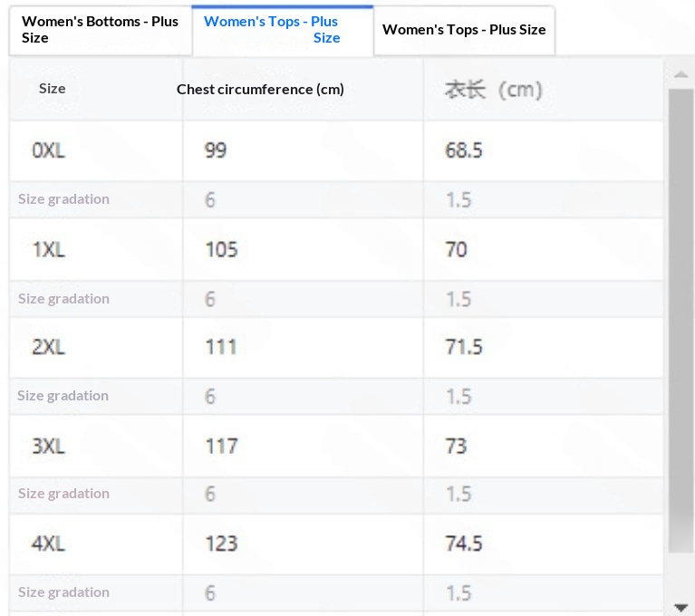Click Size gradation label below 0XL
Screen dimensions: 695x616
[x=63, y=199]
